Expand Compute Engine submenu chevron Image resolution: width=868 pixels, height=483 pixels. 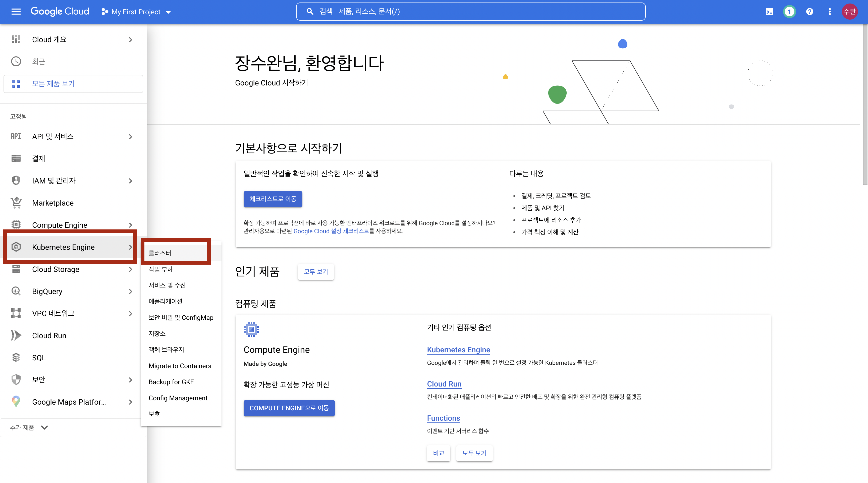(x=130, y=225)
